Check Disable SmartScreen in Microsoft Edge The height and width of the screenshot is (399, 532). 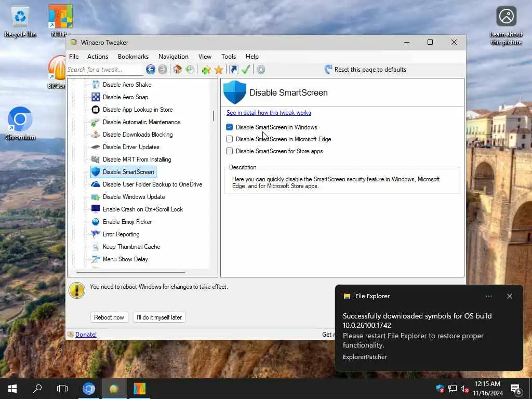[x=229, y=139]
